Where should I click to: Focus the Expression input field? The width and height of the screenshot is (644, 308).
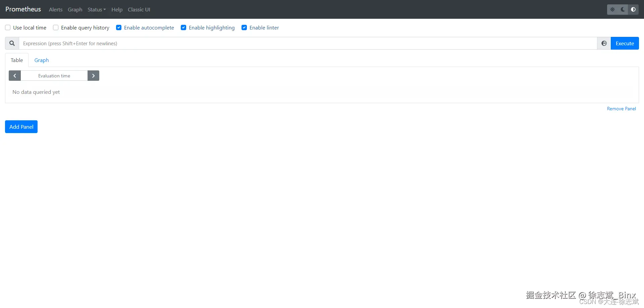coord(308,43)
